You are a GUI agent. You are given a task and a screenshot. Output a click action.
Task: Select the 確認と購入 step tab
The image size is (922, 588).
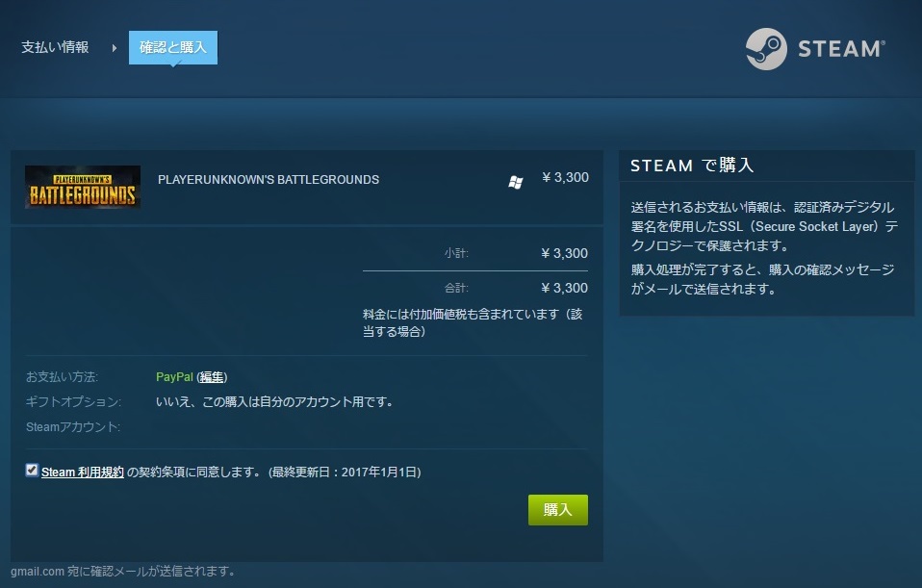coord(173,47)
